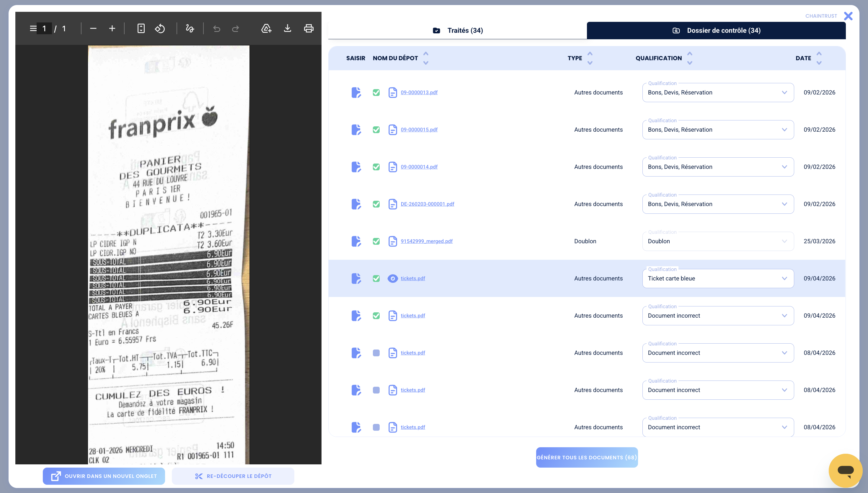This screenshot has width=868, height=493.
Task: Click the fit-to-page icon
Action: pyautogui.click(x=141, y=28)
